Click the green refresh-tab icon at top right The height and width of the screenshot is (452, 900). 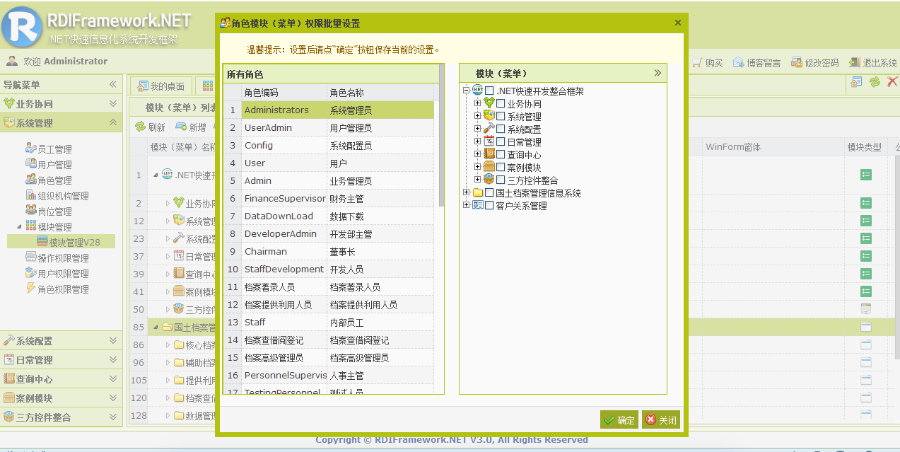tap(874, 83)
